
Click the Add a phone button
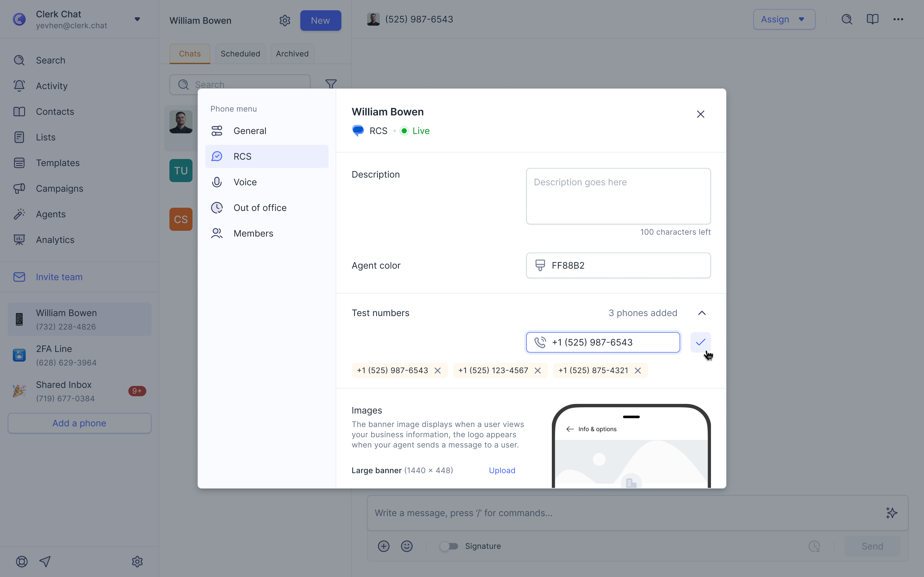[x=80, y=423]
